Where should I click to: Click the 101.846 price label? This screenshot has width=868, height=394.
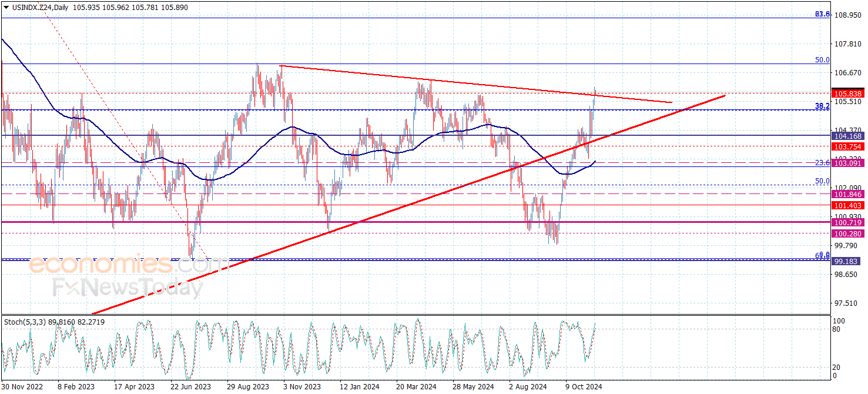tap(847, 194)
